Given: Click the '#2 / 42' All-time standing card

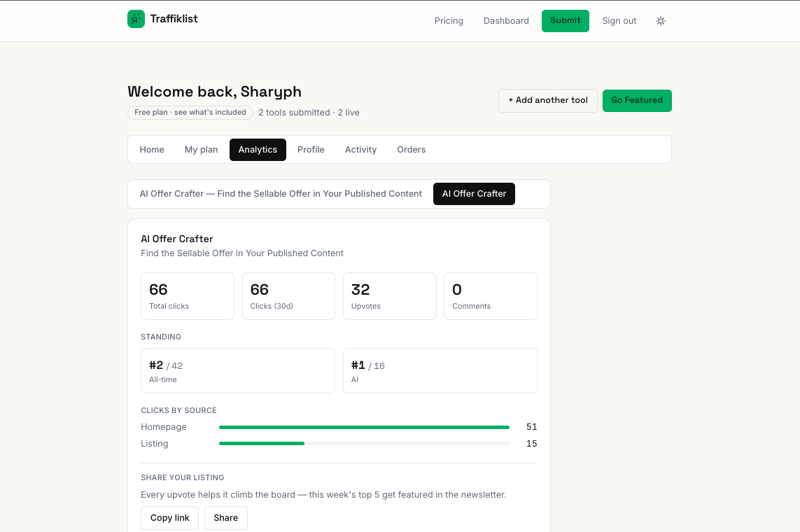Looking at the screenshot, I should click(x=238, y=371).
